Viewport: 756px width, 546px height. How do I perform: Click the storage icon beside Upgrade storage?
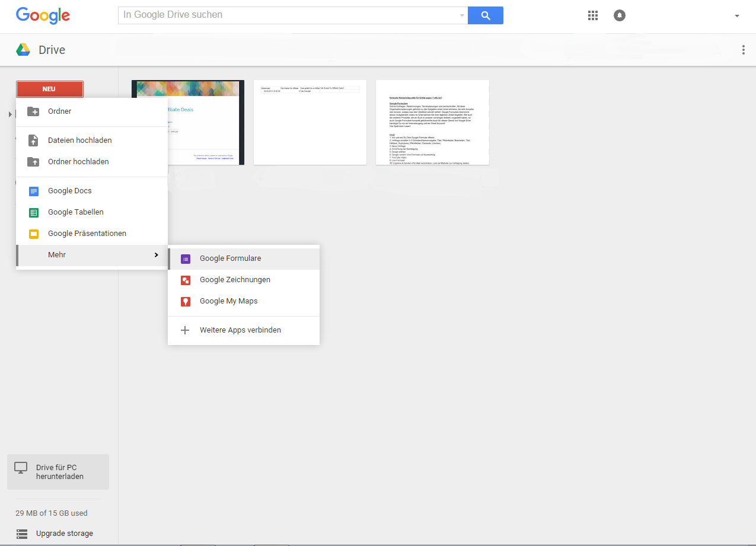[x=22, y=534]
